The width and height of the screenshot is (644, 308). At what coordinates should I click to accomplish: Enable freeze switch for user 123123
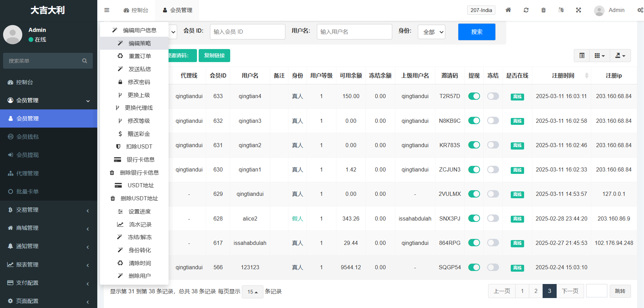point(493,268)
